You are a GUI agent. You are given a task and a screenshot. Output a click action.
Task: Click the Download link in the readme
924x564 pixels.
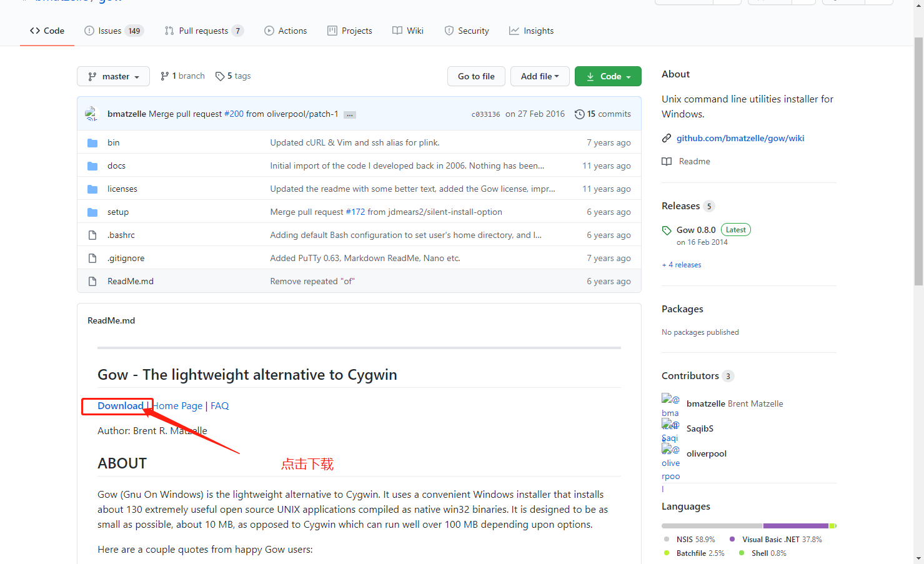point(121,406)
